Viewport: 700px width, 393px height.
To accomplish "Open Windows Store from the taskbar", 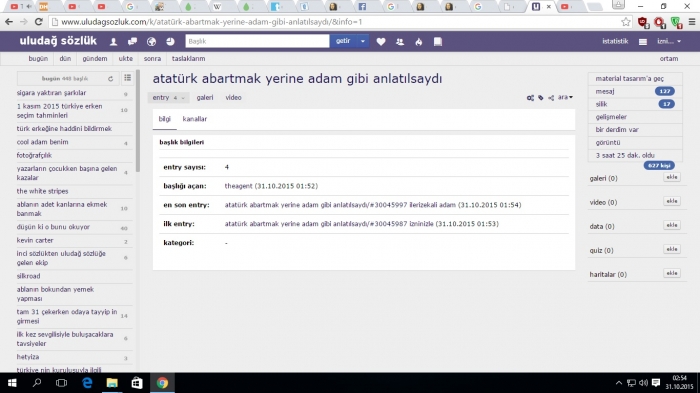I will pos(137,383).
